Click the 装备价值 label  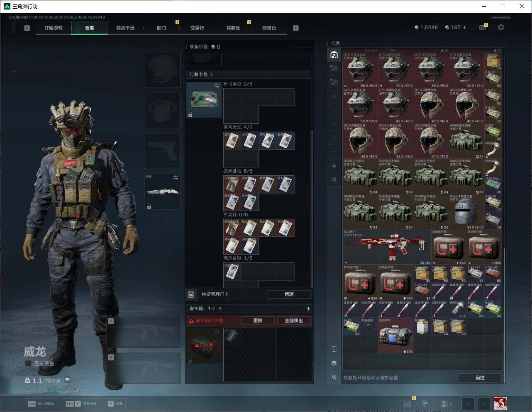pos(198,47)
